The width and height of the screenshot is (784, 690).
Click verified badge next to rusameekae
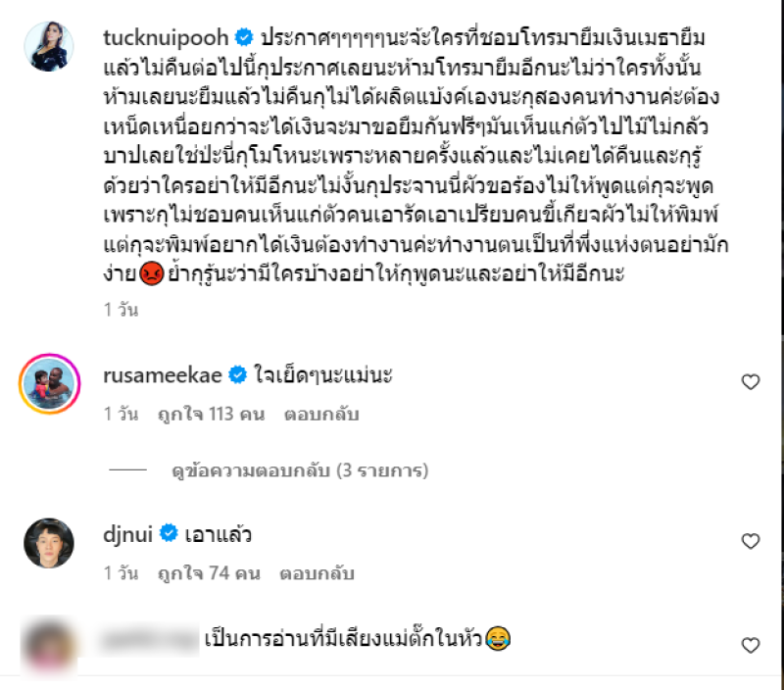click(x=237, y=374)
